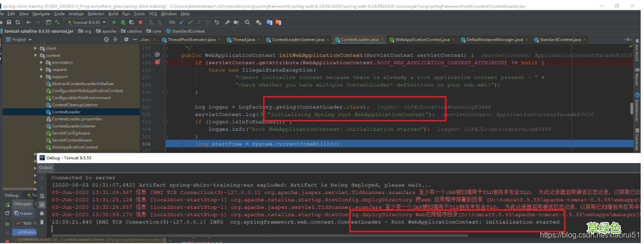This screenshot has width=644, height=244.
Task: Build the project with the hammer icon
Action: coord(57,22)
